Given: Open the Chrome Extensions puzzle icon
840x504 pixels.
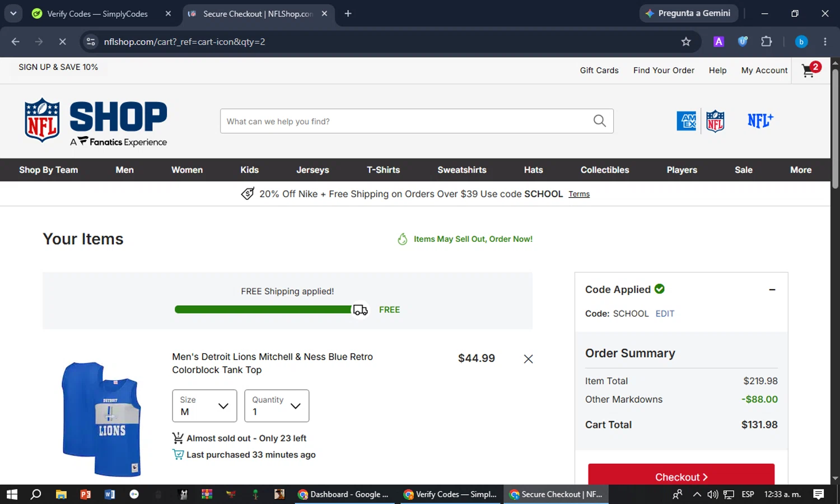Looking at the screenshot, I should point(767,41).
